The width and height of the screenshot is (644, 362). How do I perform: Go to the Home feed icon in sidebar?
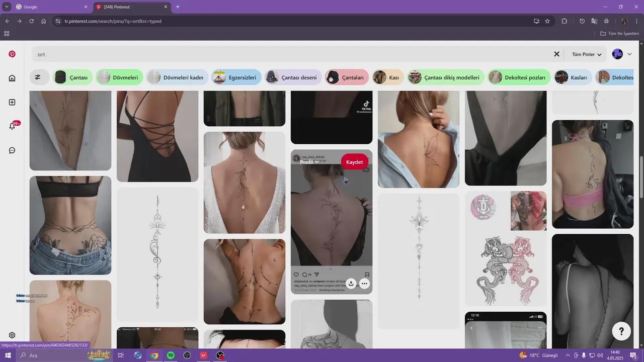pos(12,78)
